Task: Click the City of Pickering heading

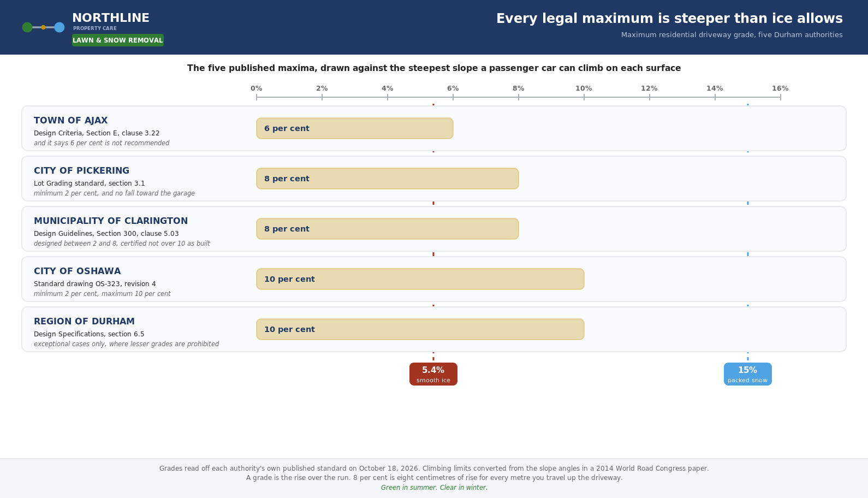Action: 82,171
